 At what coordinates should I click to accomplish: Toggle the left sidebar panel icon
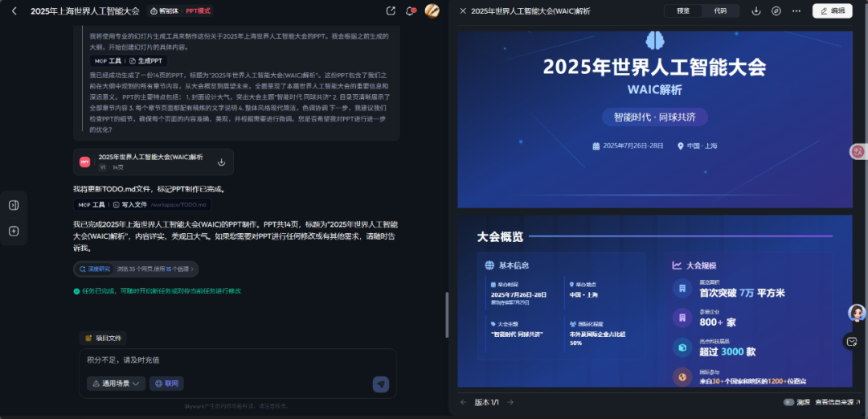14,205
